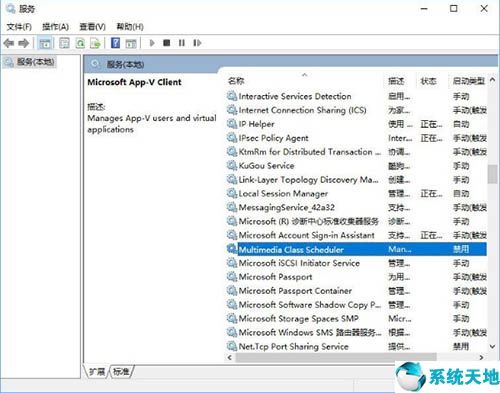Minimize the 服务 window
500x393 pixels.
(424, 9)
